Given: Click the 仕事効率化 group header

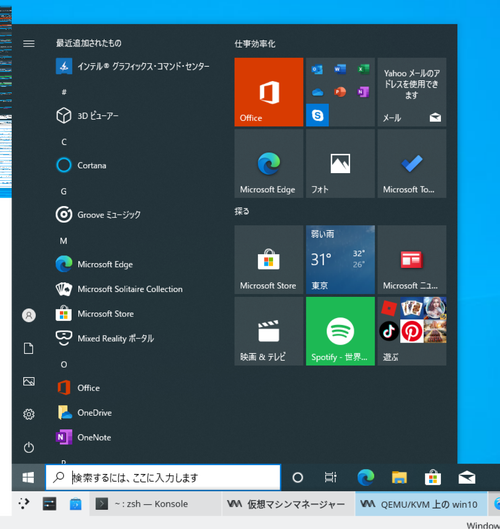Looking at the screenshot, I should [255, 44].
